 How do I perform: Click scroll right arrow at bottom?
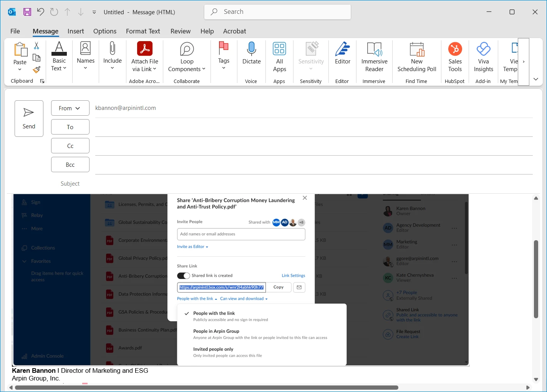tap(528, 387)
